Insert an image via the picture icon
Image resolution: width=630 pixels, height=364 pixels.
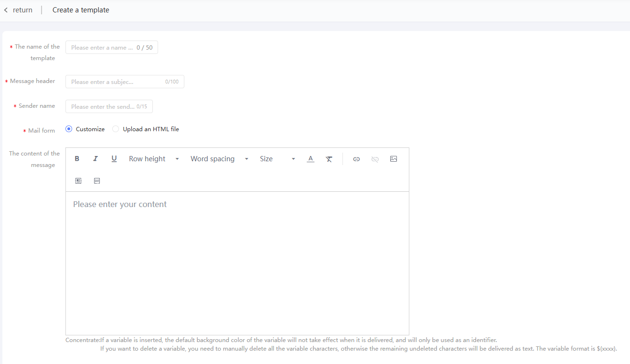(394, 159)
